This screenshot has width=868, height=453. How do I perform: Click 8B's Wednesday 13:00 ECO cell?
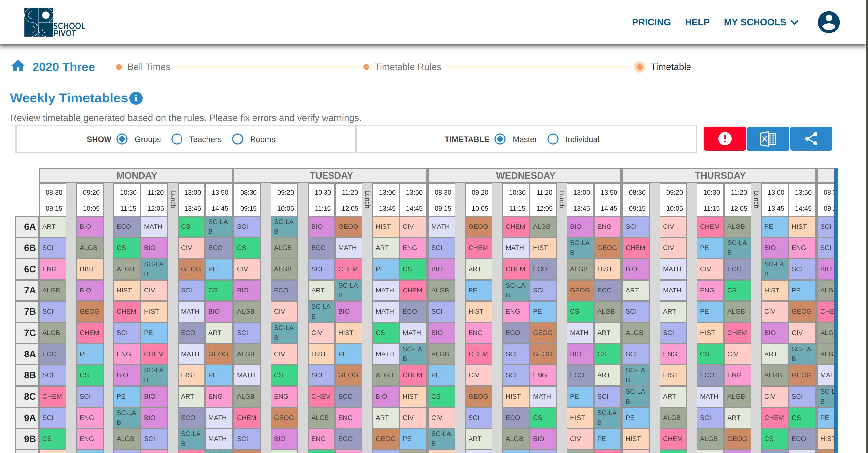pos(580,375)
